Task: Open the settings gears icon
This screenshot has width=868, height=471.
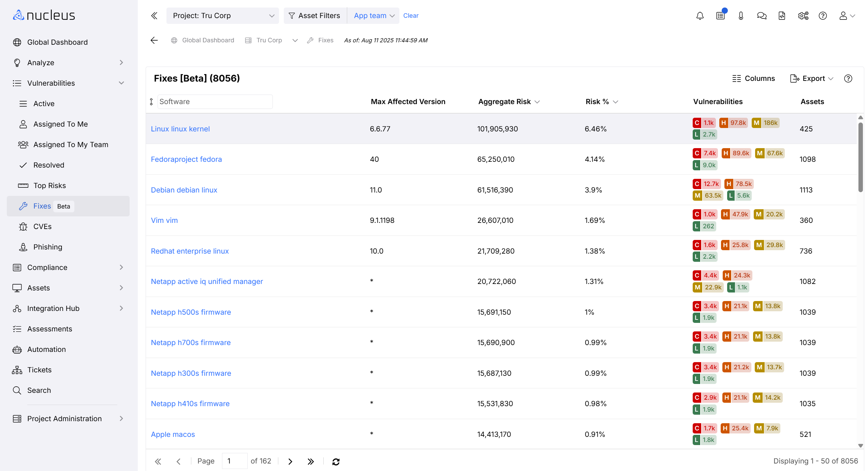Action: click(803, 16)
